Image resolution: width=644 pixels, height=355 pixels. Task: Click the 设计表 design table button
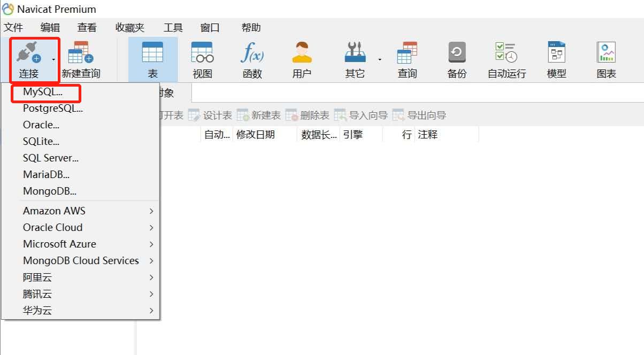210,115
